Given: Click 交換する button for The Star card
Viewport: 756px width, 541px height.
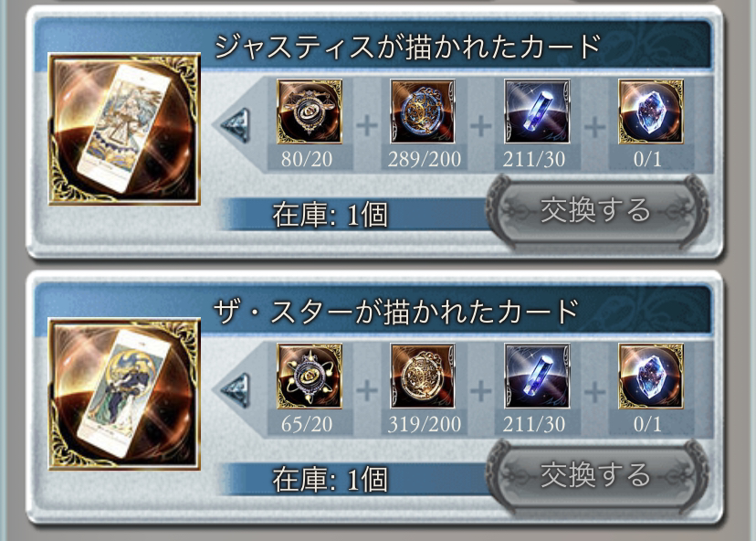Looking at the screenshot, I should pyautogui.click(x=596, y=475).
